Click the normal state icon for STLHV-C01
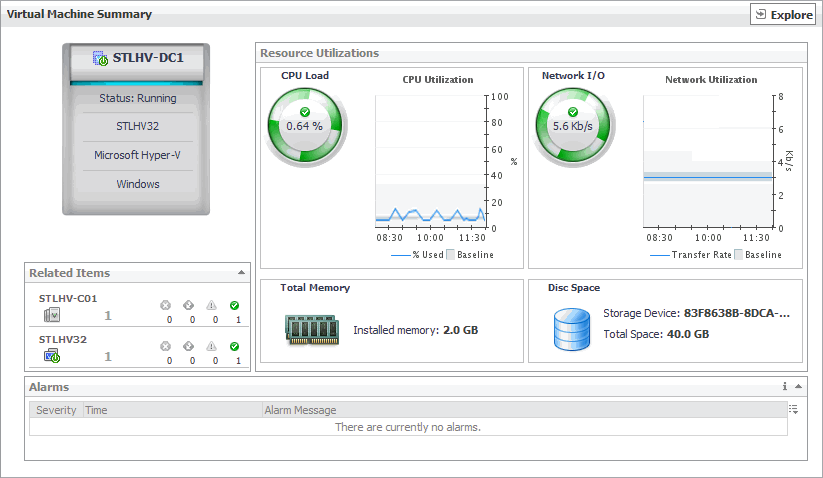Screen dimensions: 823x478 coord(234,305)
